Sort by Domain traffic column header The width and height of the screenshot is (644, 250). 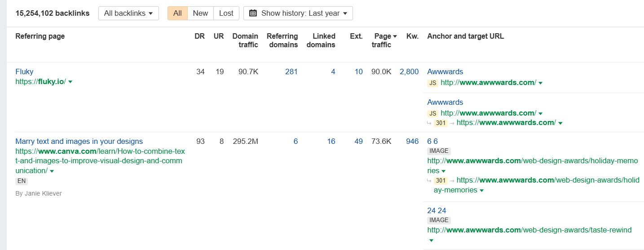click(245, 40)
